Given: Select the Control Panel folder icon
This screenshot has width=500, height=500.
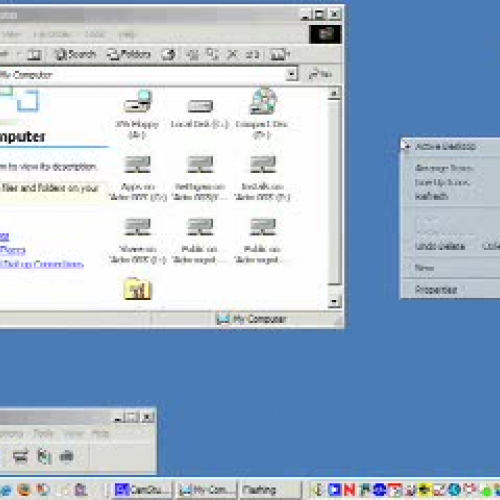Looking at the screenshot, I should [138, 289].
